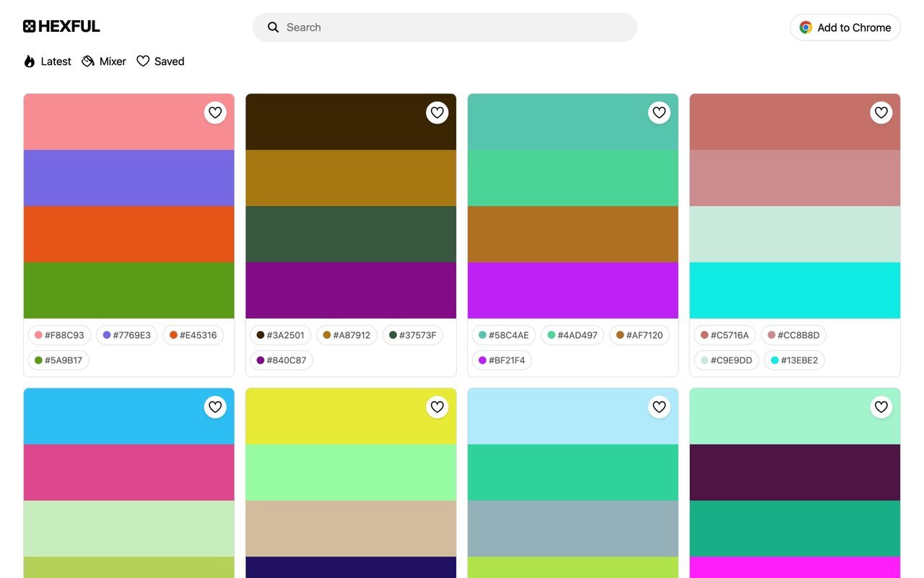Select the #E45316 hex chip

[x=193, y=335]
